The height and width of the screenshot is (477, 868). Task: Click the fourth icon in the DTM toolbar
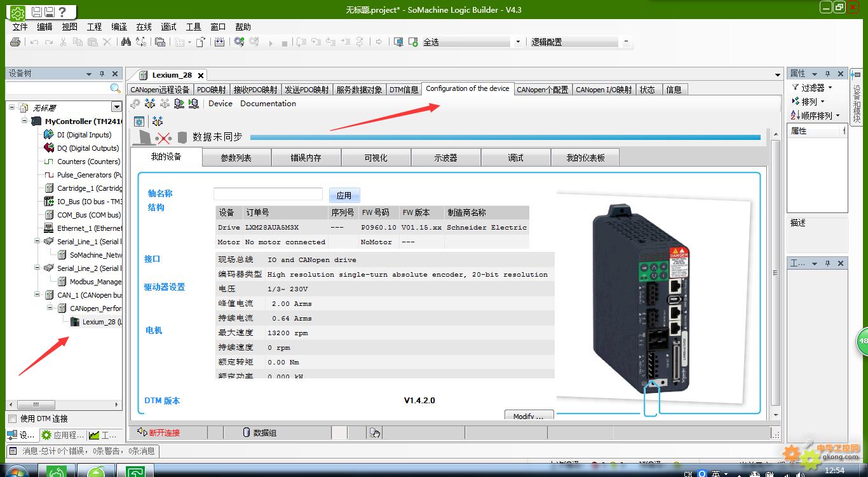point(179,104)
